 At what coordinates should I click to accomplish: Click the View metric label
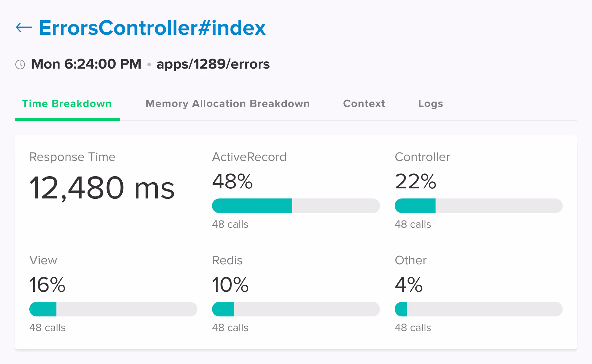(43, 260)
